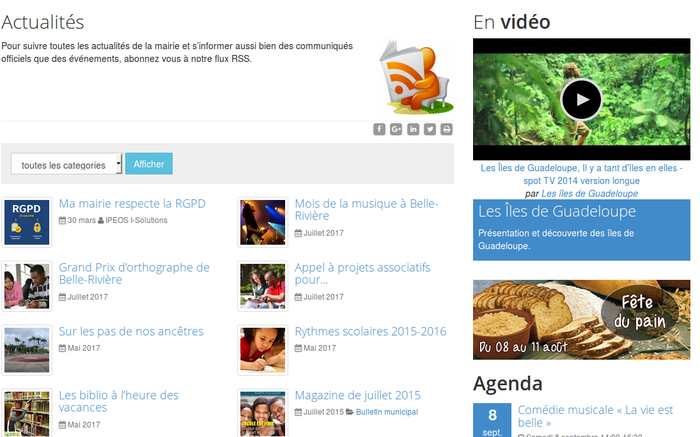Click the RGPD article thumbnail
Image resolution: width=700 pixels, height=437 pixels.
27,222
